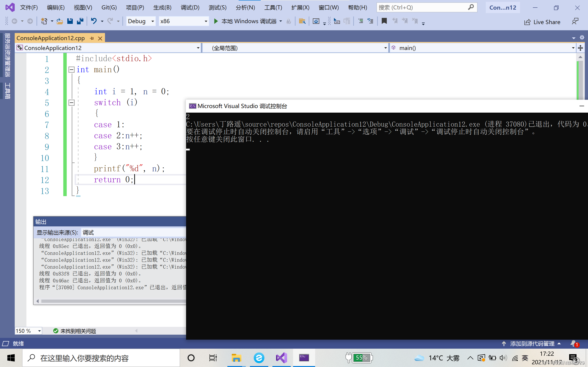Screen dimensions: 588x367
Task: Open the 生成(B) menu
Action: coord(162,8)
